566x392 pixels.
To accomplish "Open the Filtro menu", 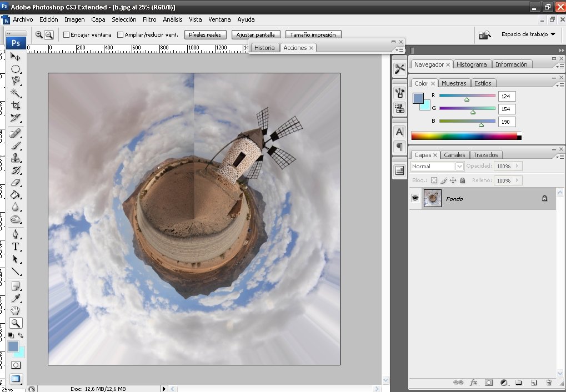I will tap(149, 19).
